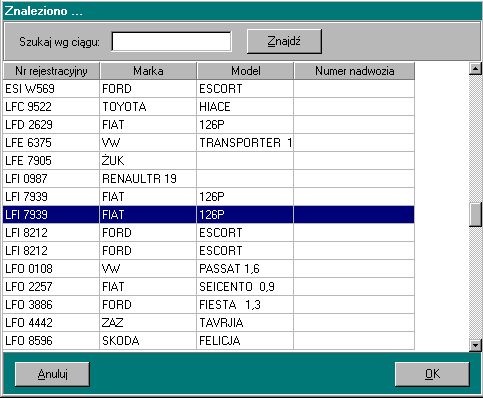
Task: Select registration LFO 0108
Action: point(51,269)
